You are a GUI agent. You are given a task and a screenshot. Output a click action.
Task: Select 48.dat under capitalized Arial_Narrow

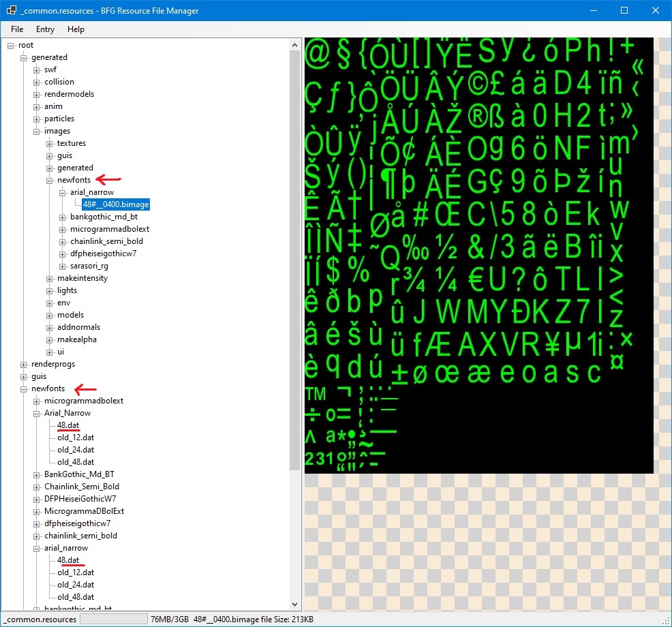68,425
